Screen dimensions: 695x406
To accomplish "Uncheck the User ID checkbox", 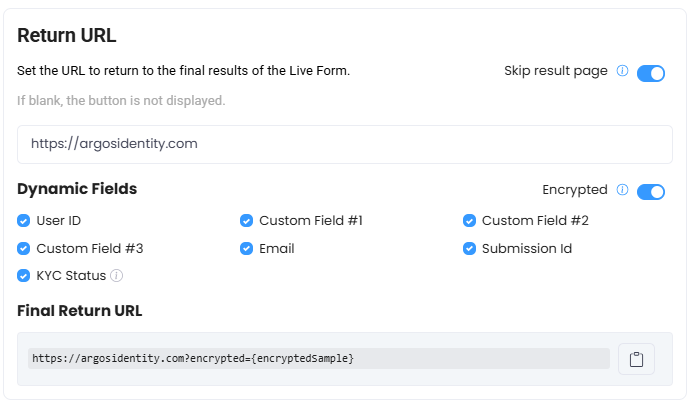I will (24, 221).
